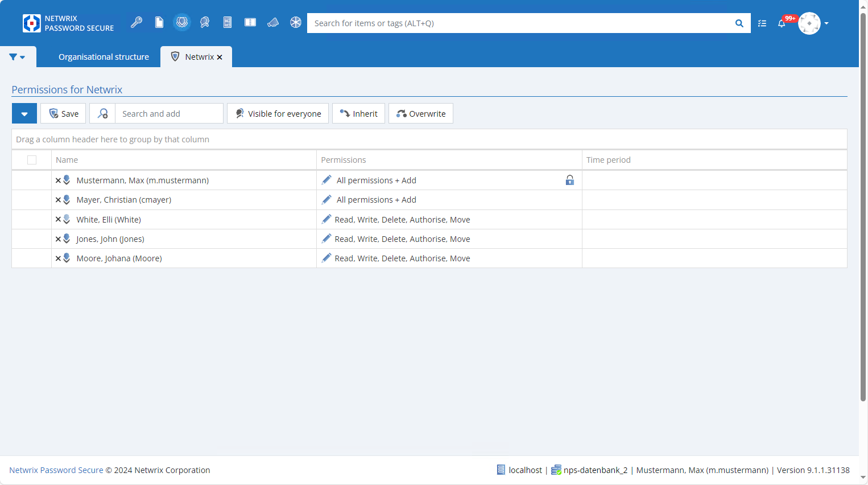
Task: Switch to Organisational structure tab
Action: pyautogui.click(x=104, y=57)
